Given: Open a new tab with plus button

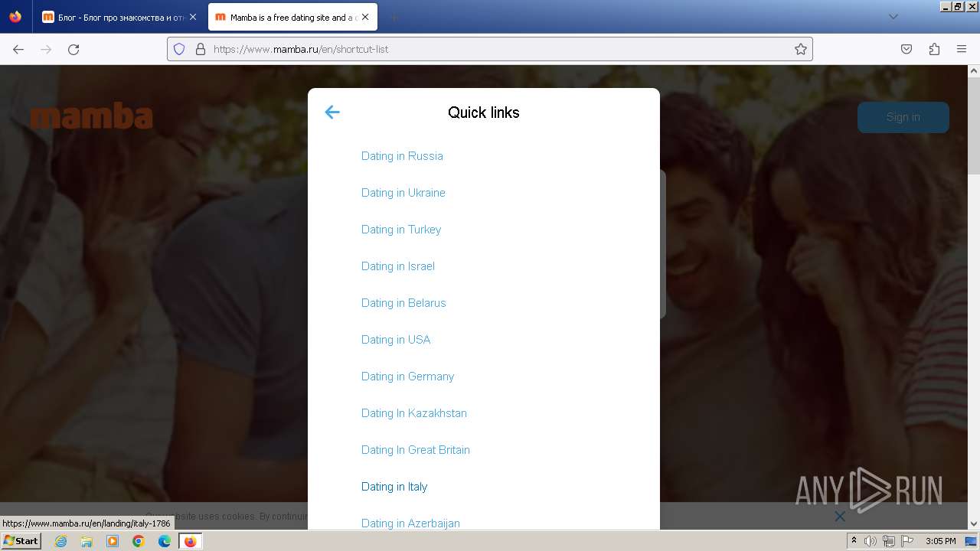Looking at the screenshot, I should pyautogui.click(x=394, y=17).
